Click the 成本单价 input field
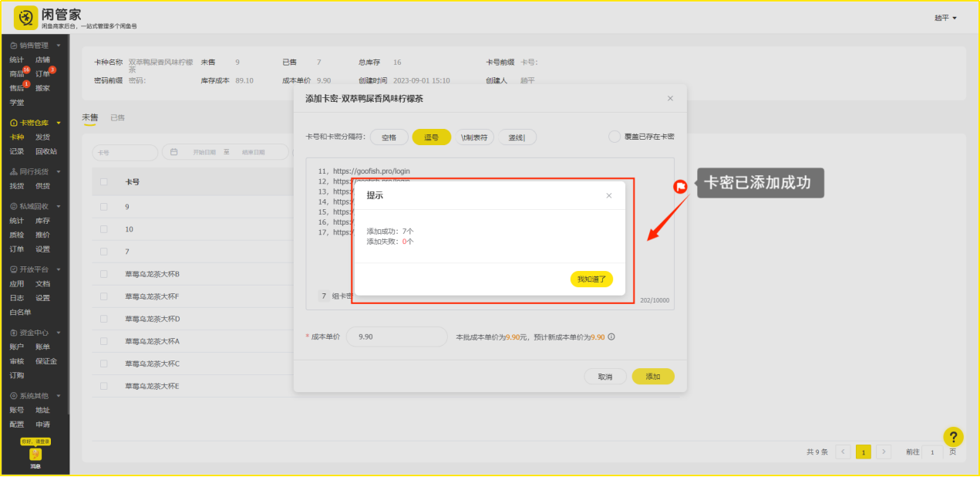The image size is (980, 477). click(x=396, y=337)
